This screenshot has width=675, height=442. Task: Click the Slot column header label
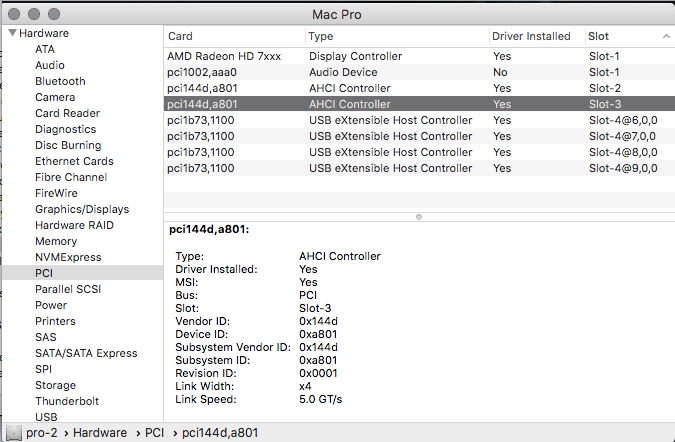click(x=598, y=36)
